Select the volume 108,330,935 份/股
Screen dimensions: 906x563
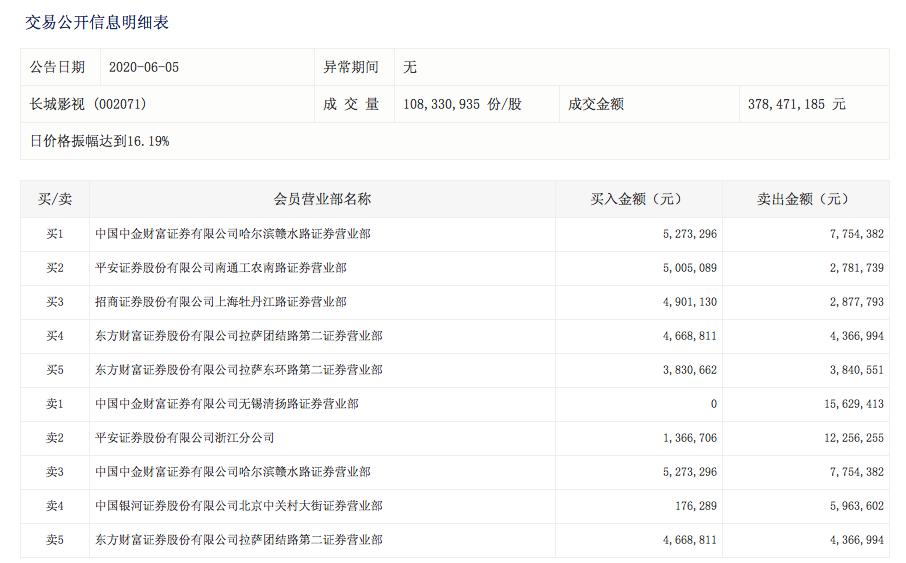(462, 104)
